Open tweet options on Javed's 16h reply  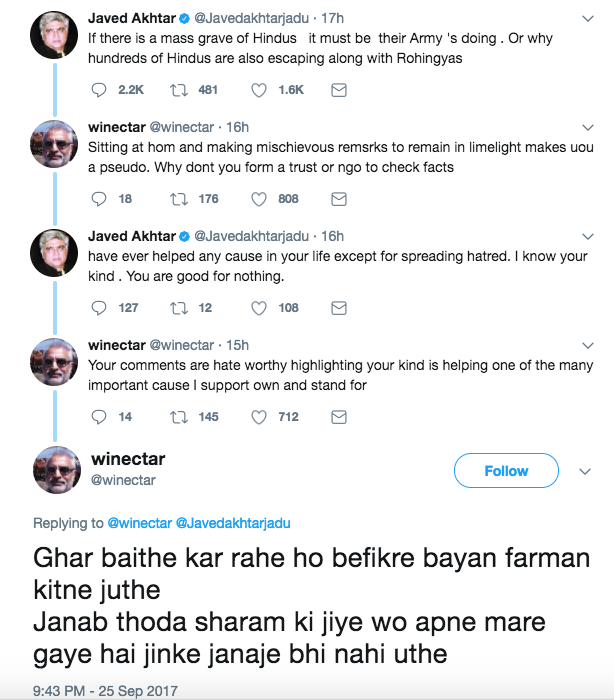coord(588,236)
